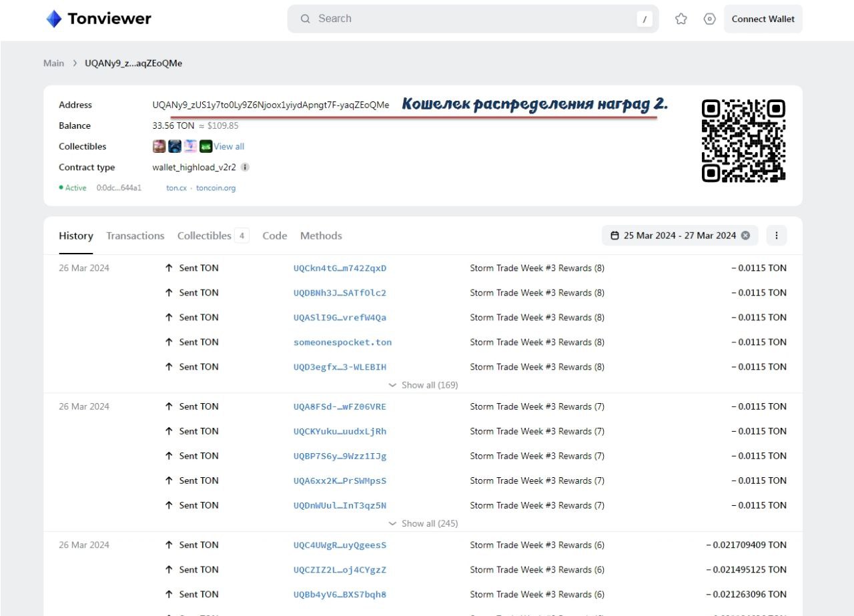Open address UQBP7S6y…9Wzz1IJg

(340, 456)
